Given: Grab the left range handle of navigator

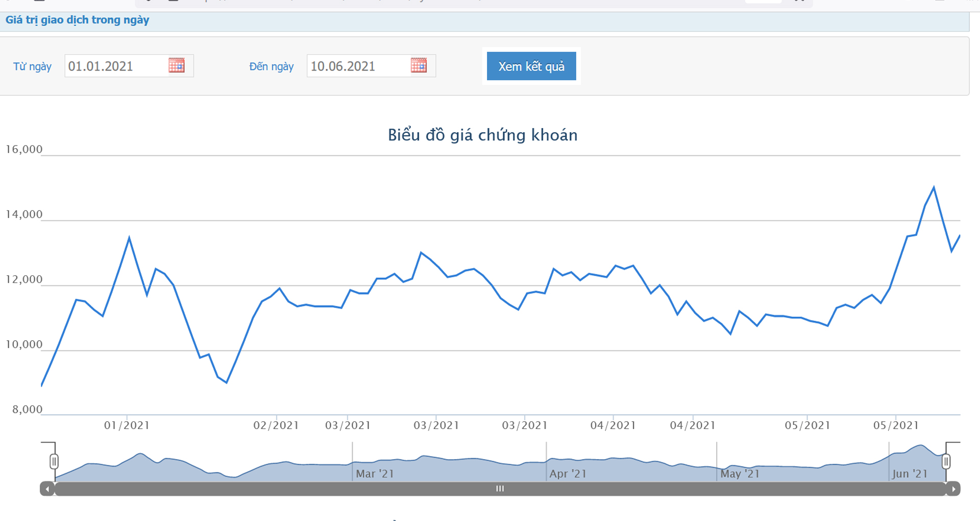Looking at the screenshot, I should (x=54, y=461).
